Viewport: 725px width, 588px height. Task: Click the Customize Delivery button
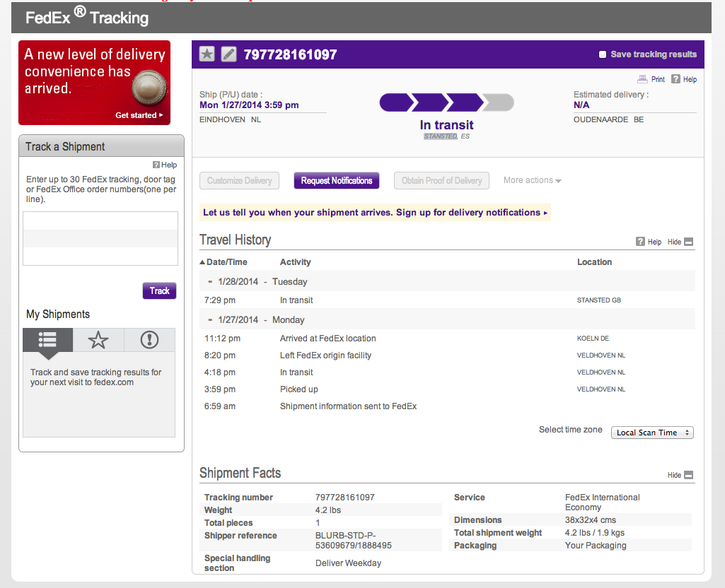tap(240, 181)
